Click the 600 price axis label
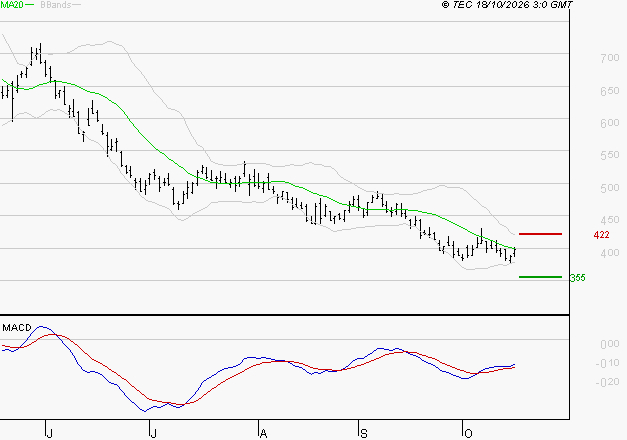 [x=610, y=123]
